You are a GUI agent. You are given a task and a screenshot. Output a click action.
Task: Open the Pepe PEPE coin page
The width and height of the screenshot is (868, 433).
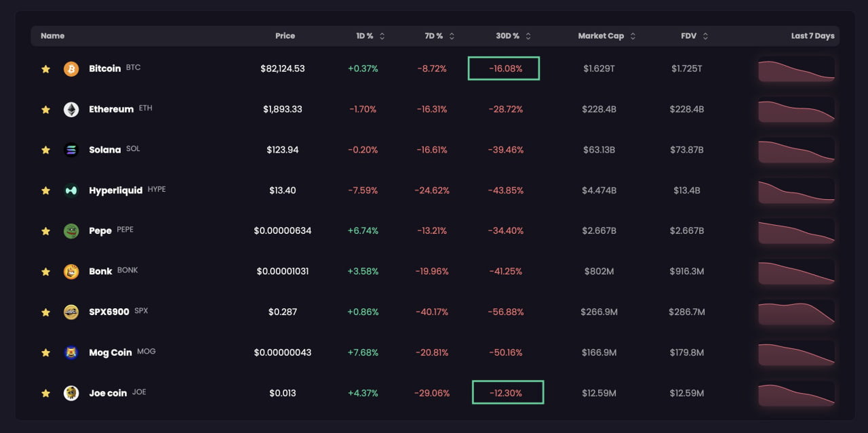pyautogui.click(x=111, y=231)
